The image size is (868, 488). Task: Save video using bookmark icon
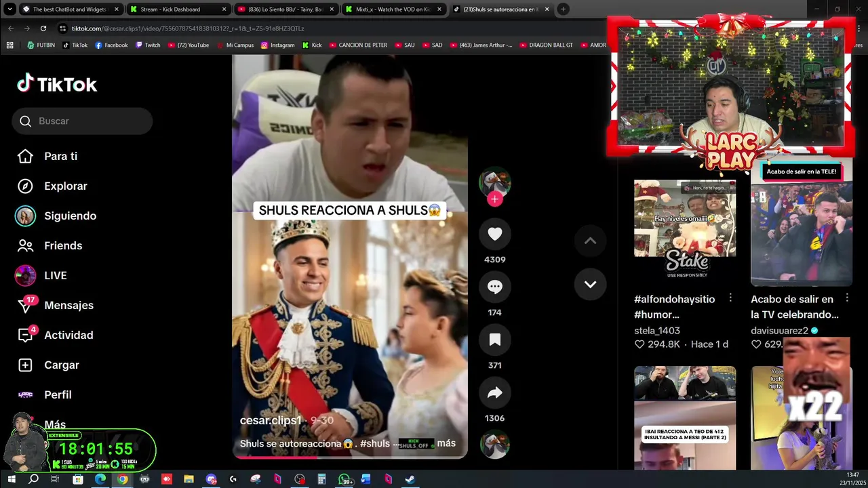[x=495, y=340]
